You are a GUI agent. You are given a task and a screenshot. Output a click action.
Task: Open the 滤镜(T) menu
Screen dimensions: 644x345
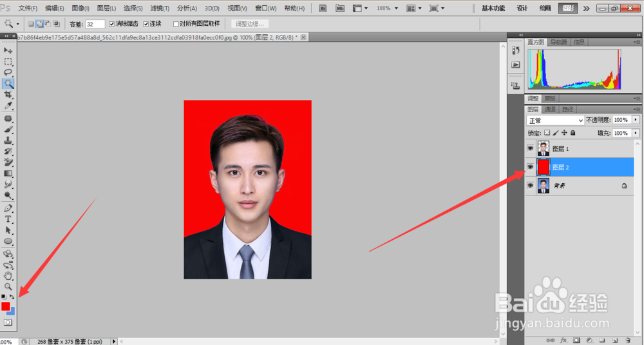(160, 8)
